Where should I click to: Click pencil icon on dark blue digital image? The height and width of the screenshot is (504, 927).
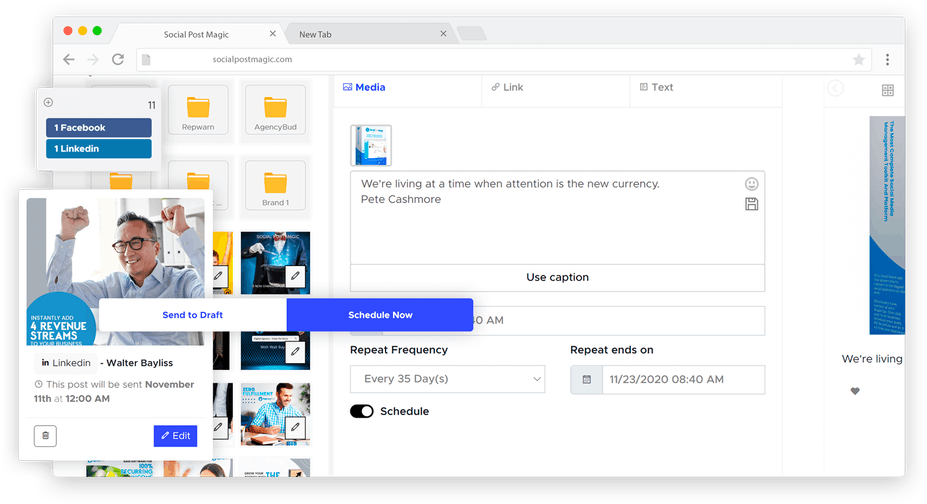pyautogui.click(x=295, y=352)
